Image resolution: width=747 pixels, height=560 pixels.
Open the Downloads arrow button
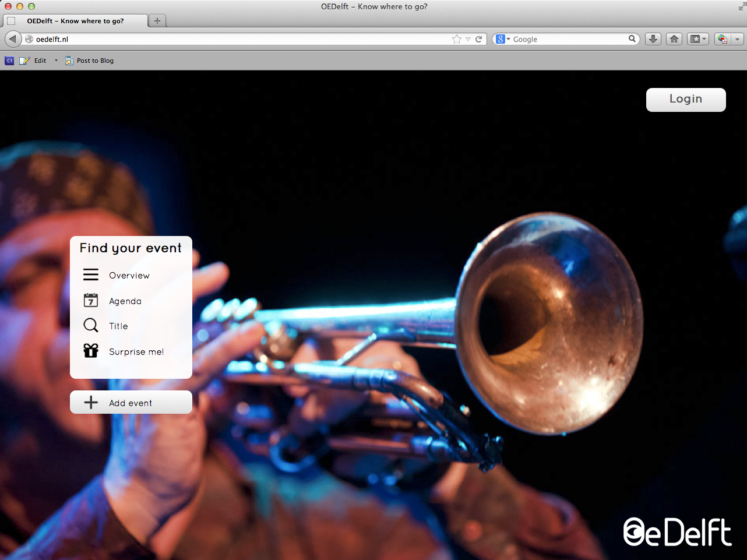click(x=653, y=39)
